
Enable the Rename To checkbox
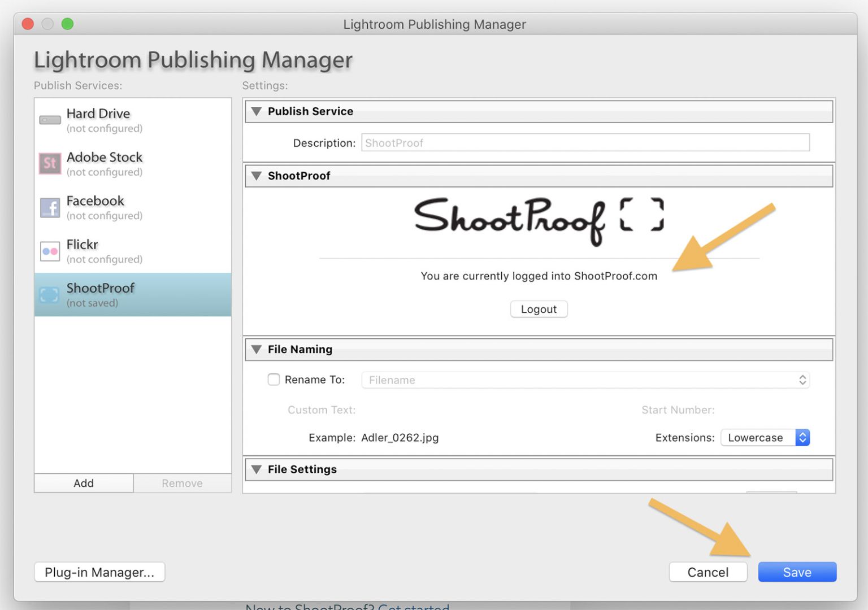pos(274,380)
